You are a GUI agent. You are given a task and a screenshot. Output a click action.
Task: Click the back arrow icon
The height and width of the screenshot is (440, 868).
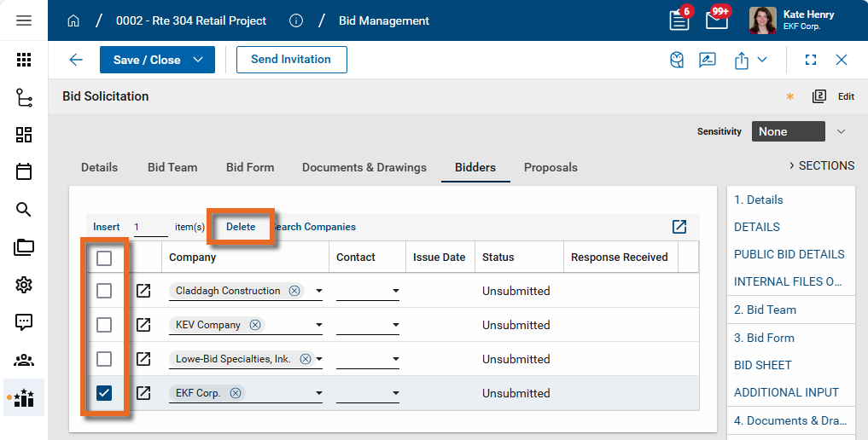click(x=76, y=60)
